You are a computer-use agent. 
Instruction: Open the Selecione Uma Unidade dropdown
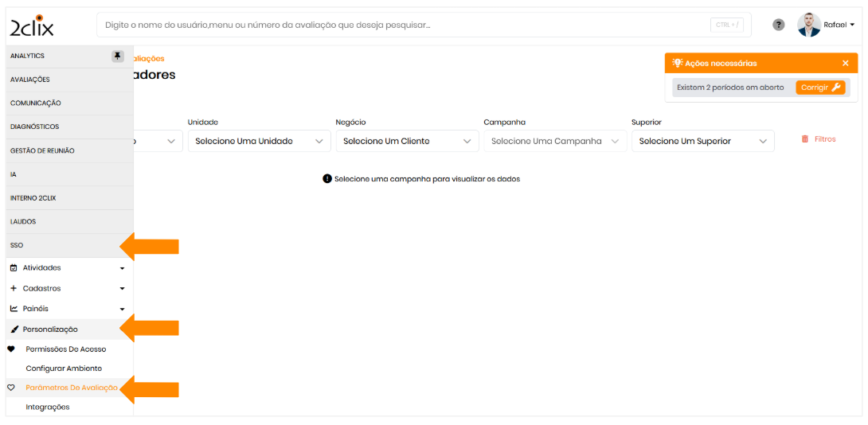tap(259, 141)
